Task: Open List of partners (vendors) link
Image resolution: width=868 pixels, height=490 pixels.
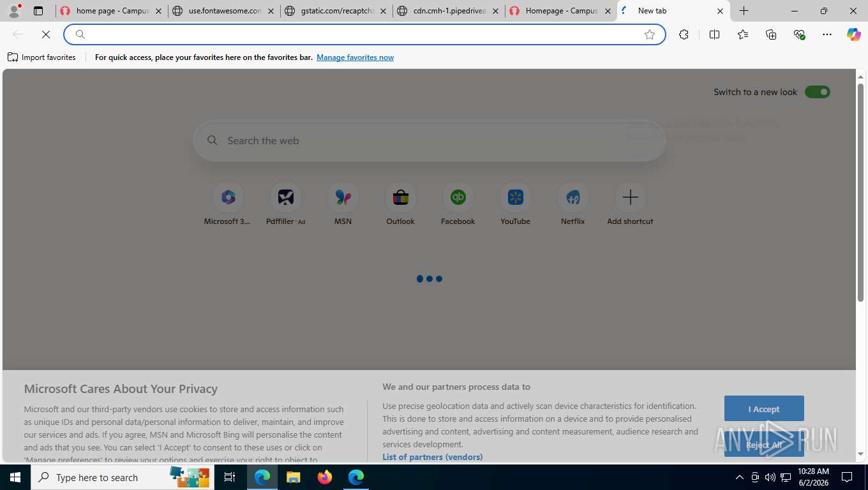Action: (x=432, y=457)
